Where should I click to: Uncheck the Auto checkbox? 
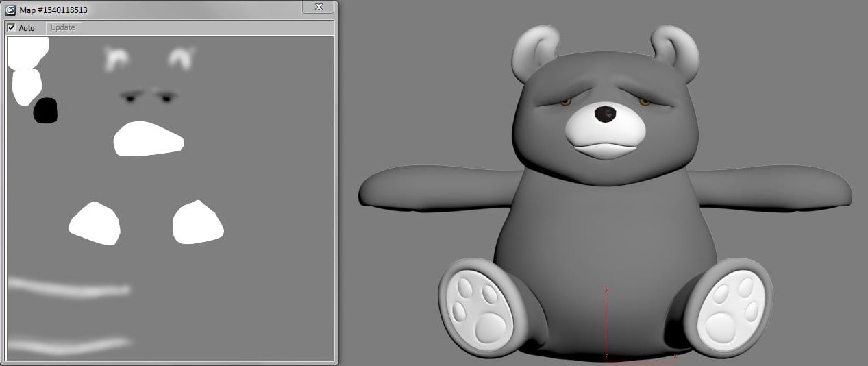coord(11,28)
